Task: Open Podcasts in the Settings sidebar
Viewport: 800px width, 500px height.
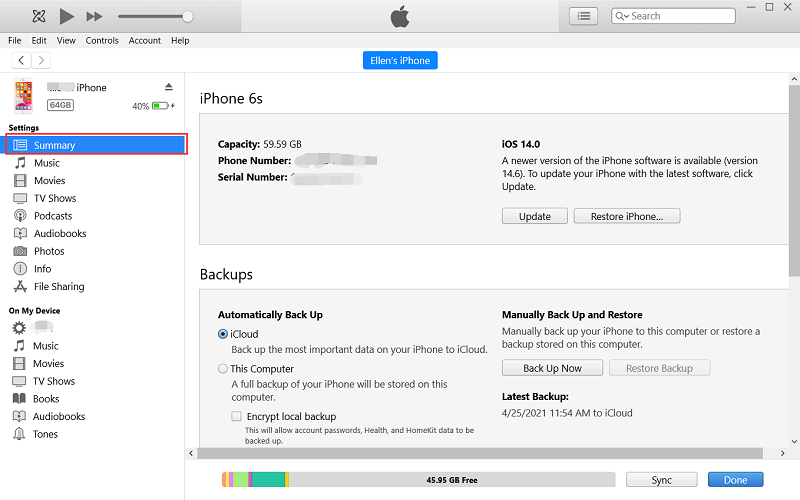Action: tap(52, 216)
